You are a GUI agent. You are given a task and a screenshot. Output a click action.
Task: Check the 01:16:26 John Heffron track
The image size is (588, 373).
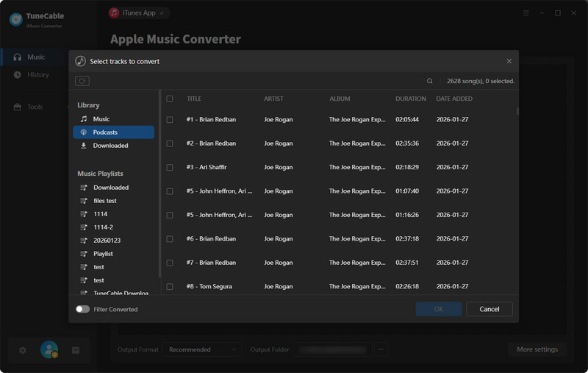pyautogui.click(x=170, y=215)
